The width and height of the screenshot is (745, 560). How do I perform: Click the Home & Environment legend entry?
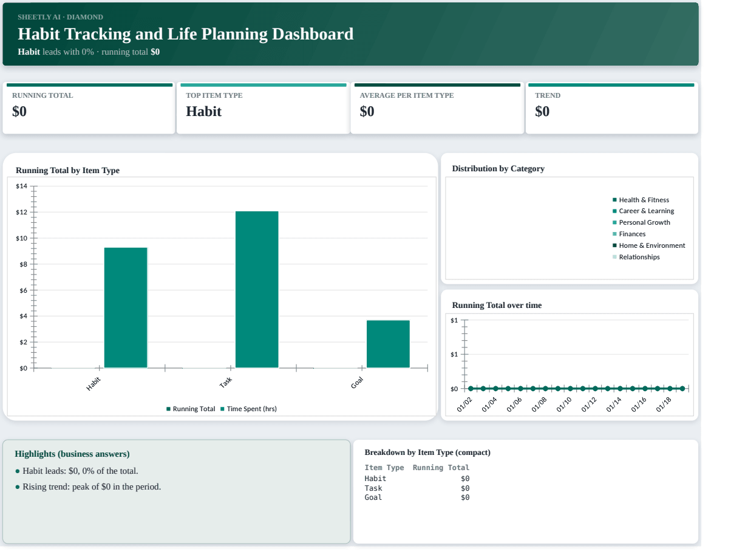coord(648,246)
